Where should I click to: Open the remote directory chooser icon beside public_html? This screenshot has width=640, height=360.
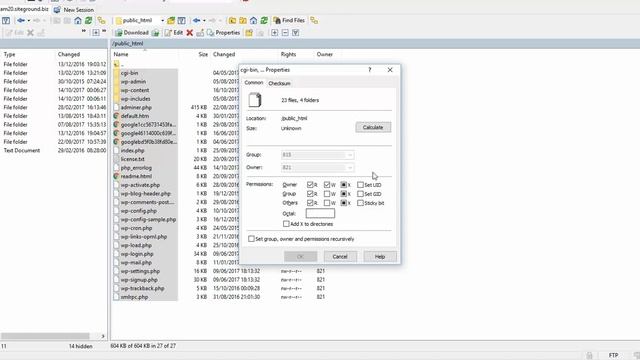click(x=171, y=20)
